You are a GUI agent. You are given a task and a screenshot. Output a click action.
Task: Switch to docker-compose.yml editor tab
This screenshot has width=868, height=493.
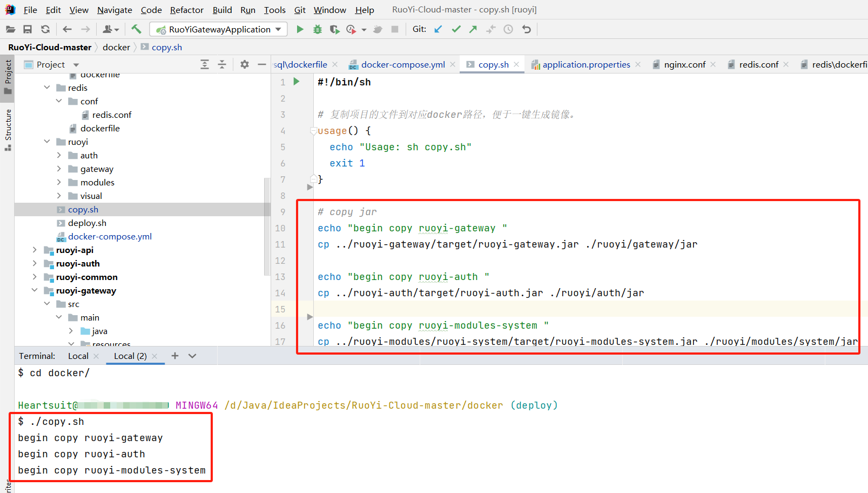[403, 64]
